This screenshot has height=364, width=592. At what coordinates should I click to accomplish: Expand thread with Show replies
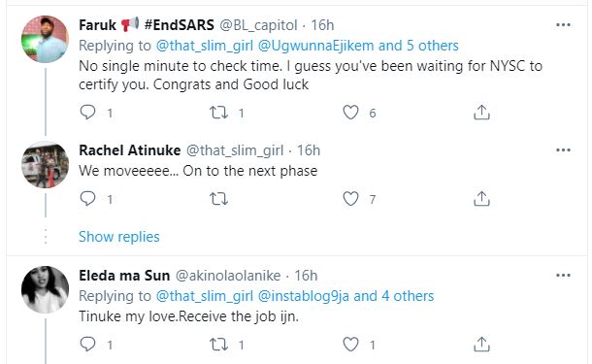(119, 237)
